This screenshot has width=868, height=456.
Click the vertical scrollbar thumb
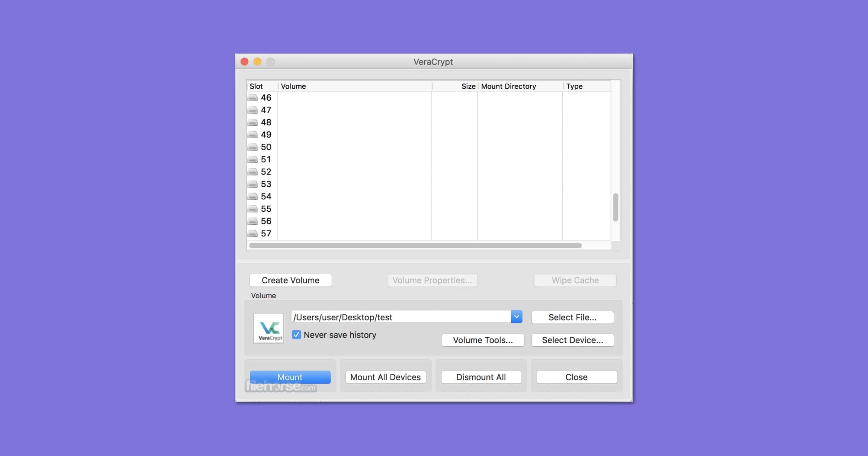615,207
